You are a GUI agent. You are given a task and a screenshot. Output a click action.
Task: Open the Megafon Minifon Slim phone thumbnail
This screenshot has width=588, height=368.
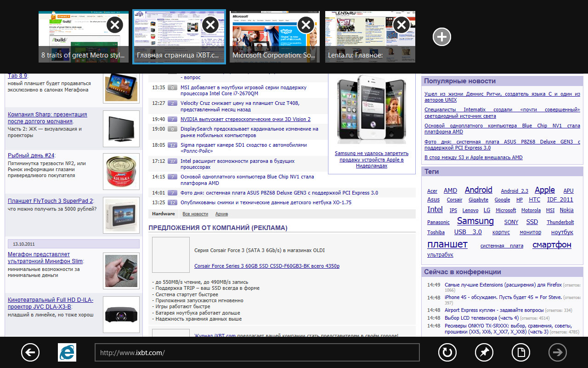click(121, 271)
